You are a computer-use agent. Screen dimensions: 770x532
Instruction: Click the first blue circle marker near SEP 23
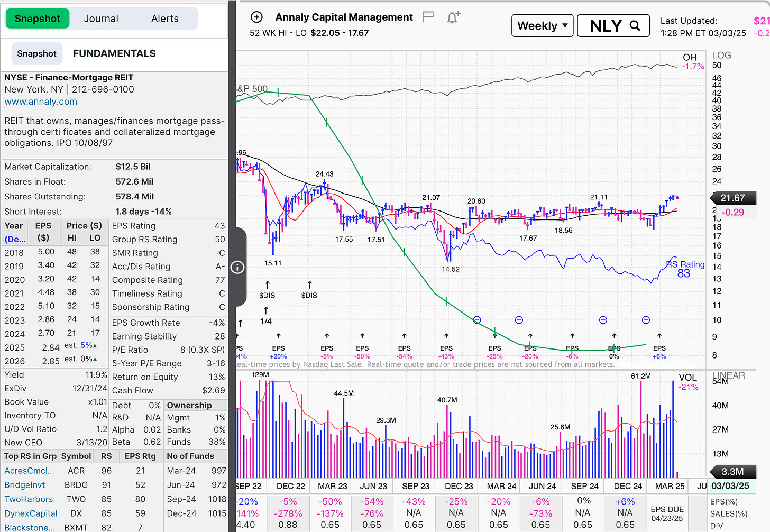477,320
